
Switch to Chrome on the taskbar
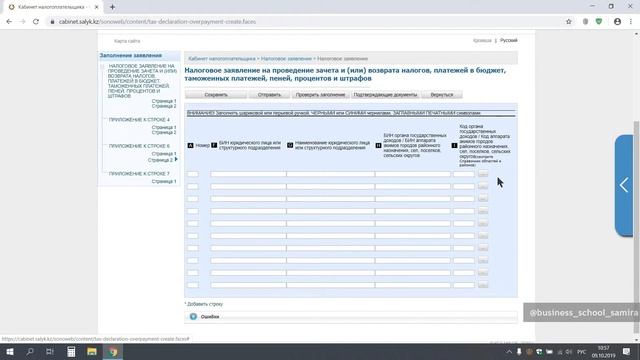[x=113, y=351]
